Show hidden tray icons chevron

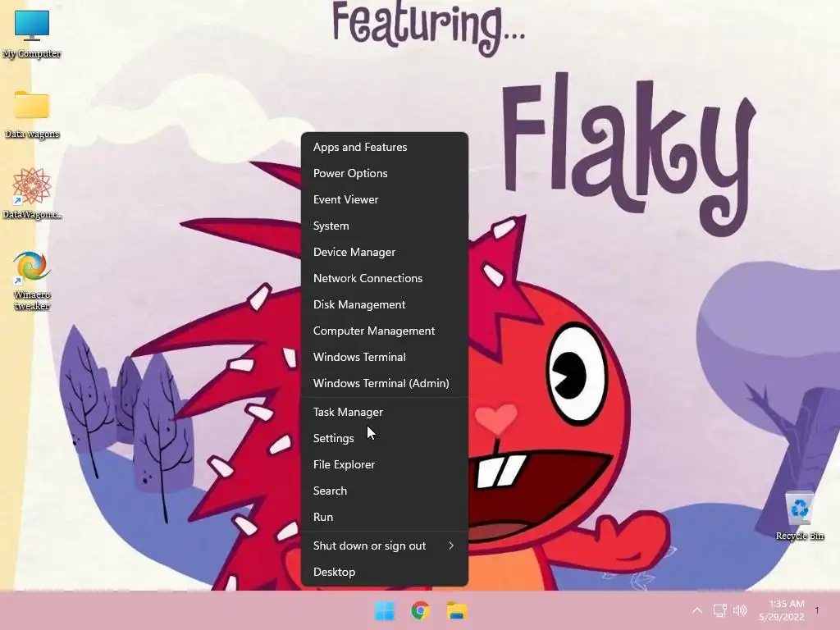697,610
